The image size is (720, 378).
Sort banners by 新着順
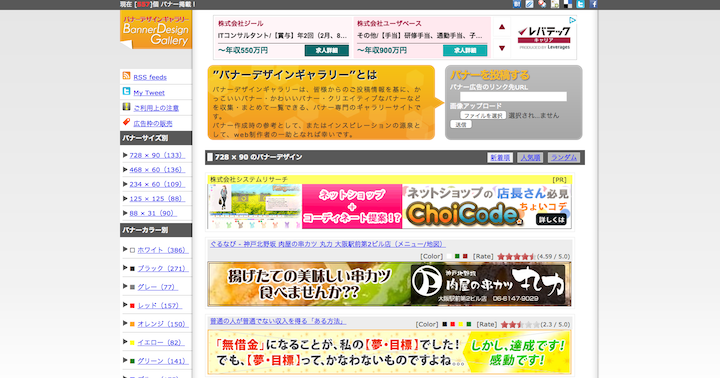point(500,158)
